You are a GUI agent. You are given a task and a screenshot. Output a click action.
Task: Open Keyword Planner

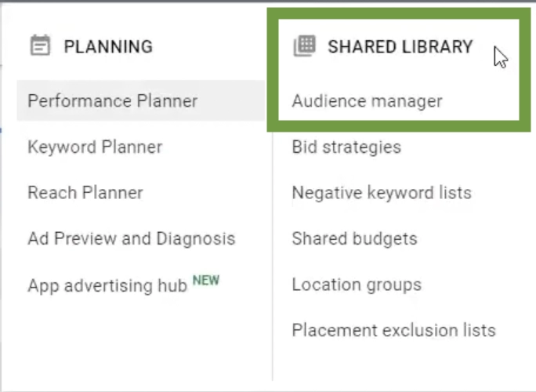pyautogui.click(x=95, y=147)
